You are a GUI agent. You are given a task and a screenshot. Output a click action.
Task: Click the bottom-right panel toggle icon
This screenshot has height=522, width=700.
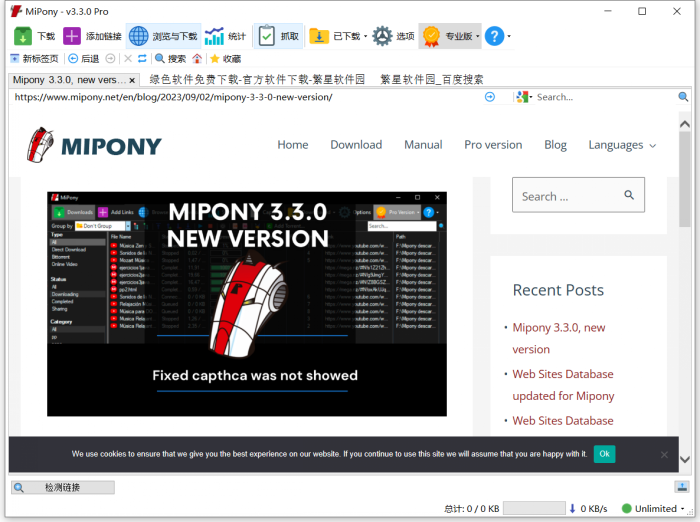click(682, 487)
